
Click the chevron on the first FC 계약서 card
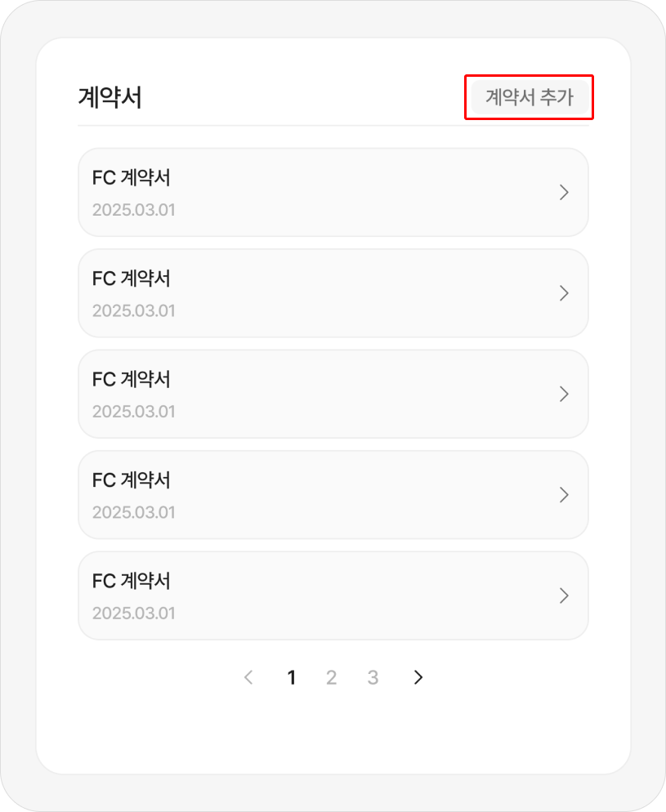(x=563, y=192)
